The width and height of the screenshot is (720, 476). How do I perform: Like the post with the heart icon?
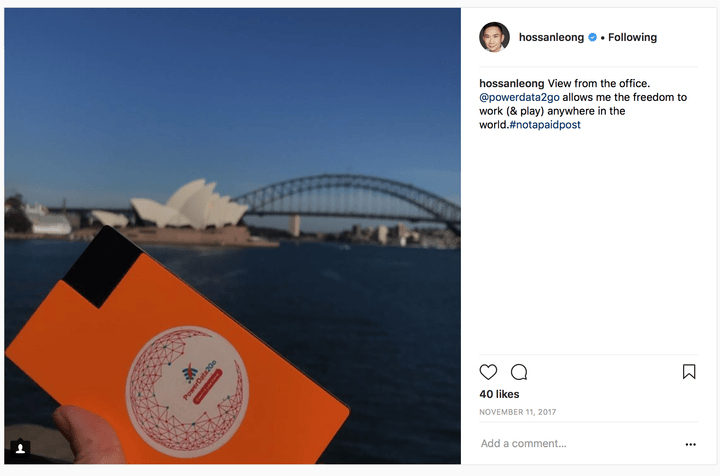point(488,372)
